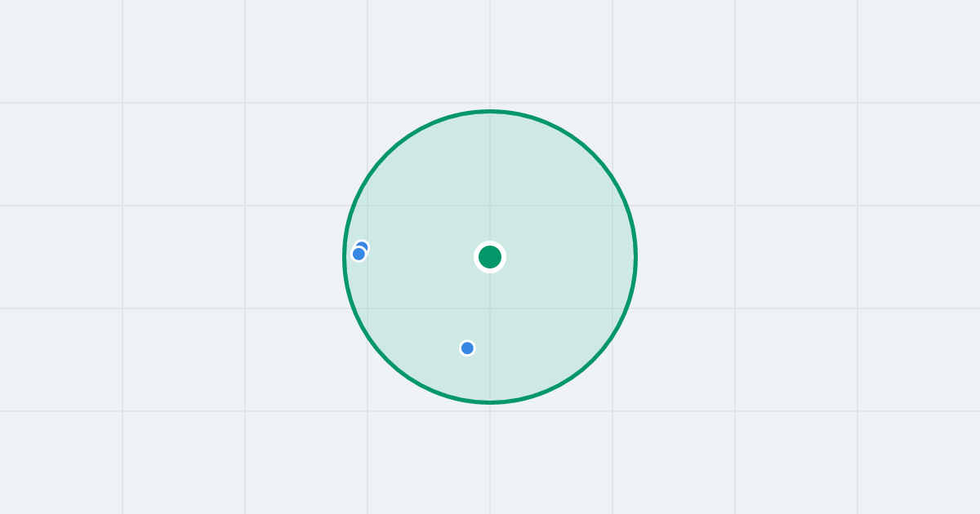Select the lone blue dot inside the circle

click(x=467, y=348)
